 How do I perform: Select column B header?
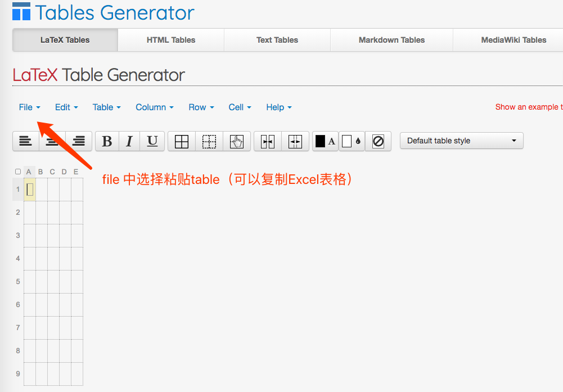tap(40, 172)
